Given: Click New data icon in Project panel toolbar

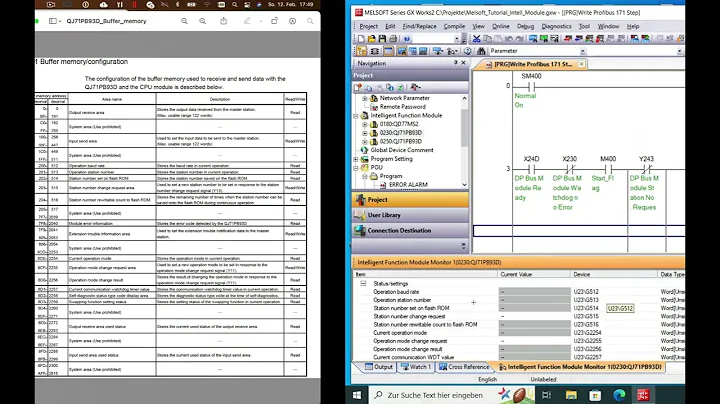Looking at the screenshot, I should coord(358,87).
